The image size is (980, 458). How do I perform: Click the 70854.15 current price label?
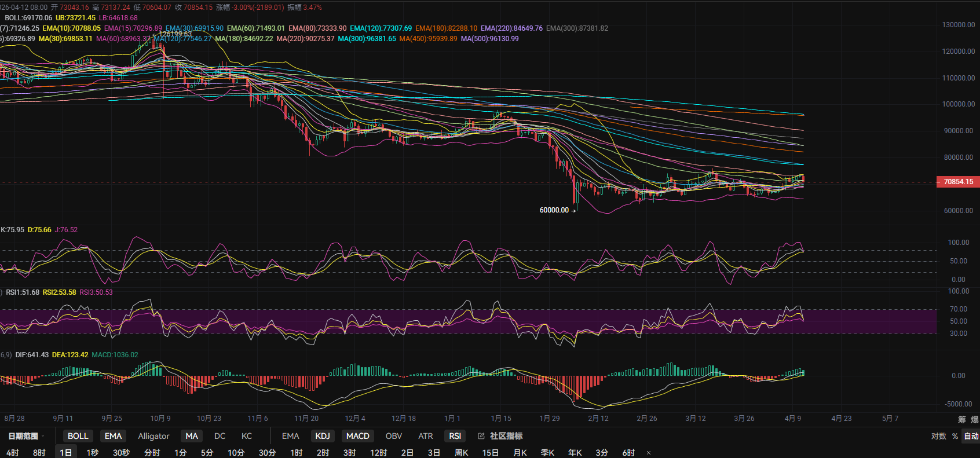958,182
